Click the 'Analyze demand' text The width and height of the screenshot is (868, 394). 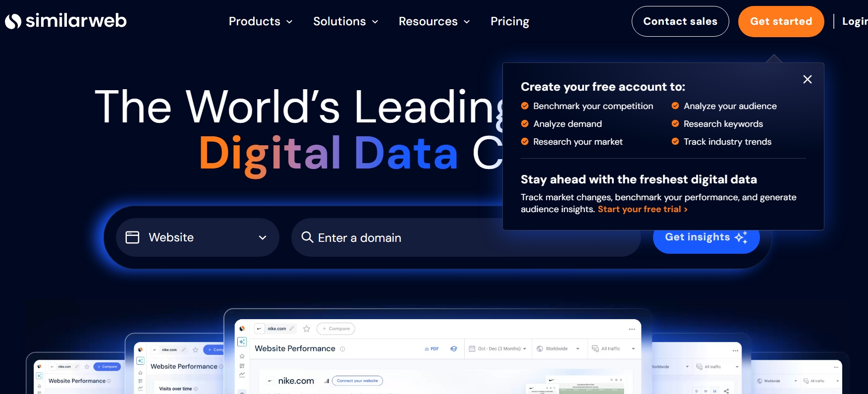[x=567, y=124]
